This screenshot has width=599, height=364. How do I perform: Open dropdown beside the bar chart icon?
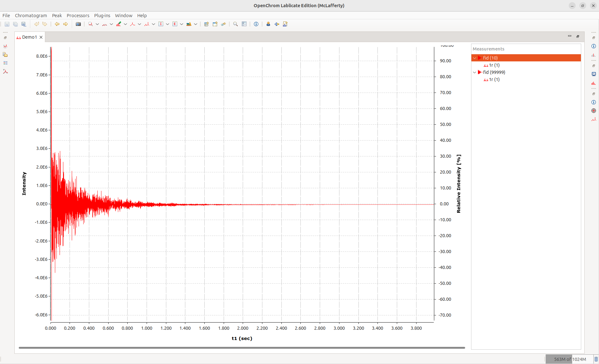pyautogui.click(x=125, y=24)
